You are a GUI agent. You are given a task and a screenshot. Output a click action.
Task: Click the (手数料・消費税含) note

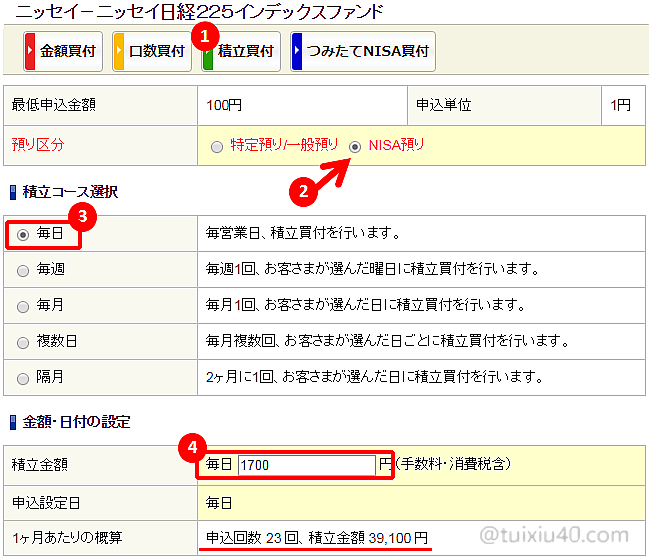coord(454,464)
